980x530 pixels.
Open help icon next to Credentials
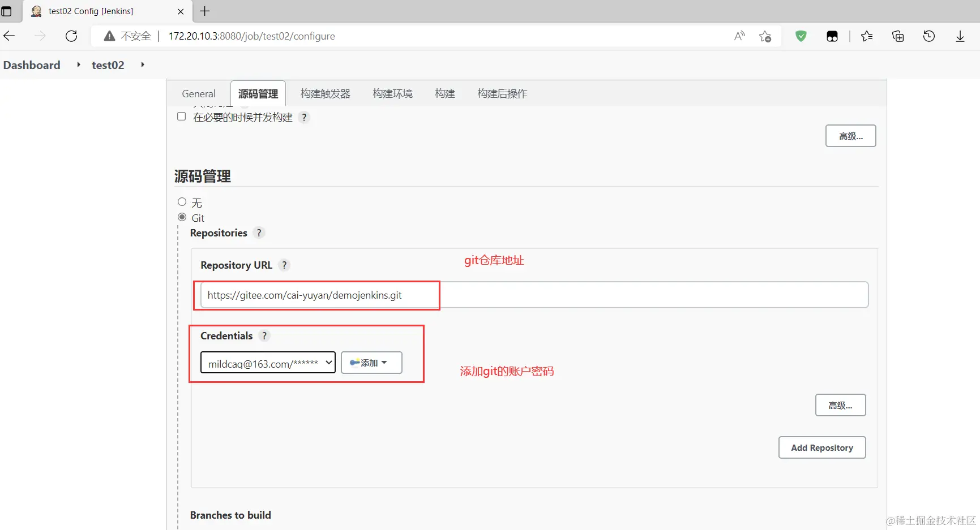(x=264, y=335)
